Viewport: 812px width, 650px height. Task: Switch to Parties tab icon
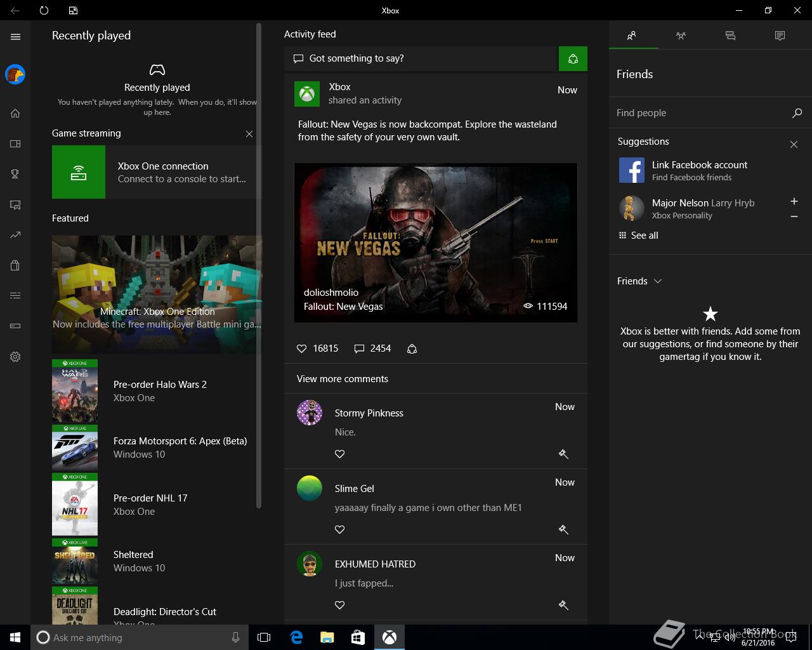[x=681, y=36]
